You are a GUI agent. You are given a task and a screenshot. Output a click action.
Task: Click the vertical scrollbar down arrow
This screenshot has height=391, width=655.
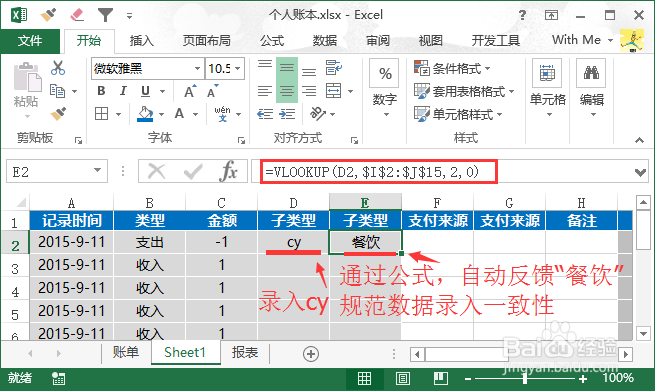(643, 333)
